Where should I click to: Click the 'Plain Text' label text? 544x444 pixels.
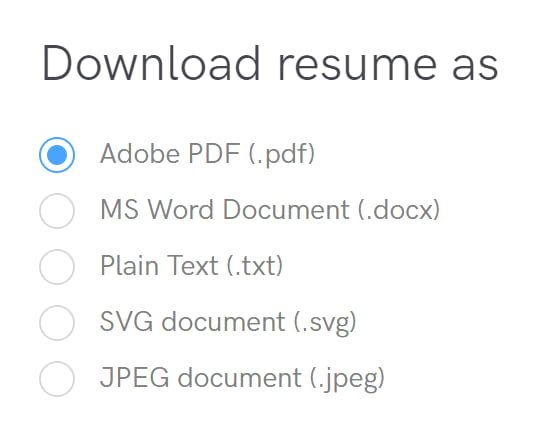tap(159, 265)
